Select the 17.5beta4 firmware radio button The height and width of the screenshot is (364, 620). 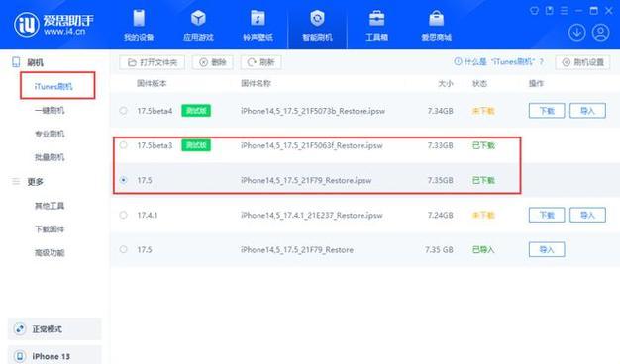pos(124,111)
